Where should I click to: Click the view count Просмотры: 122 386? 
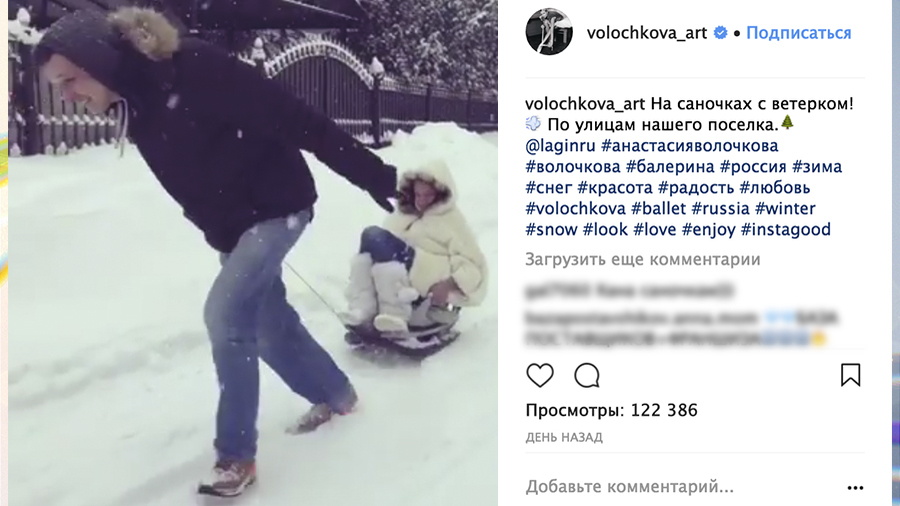point(611,411)
